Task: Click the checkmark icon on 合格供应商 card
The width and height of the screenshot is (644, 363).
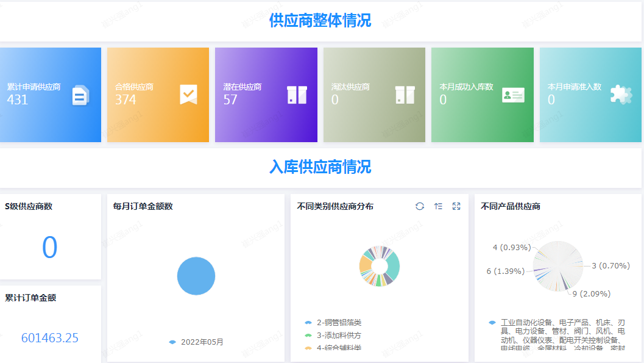Action: coord(188,95)
